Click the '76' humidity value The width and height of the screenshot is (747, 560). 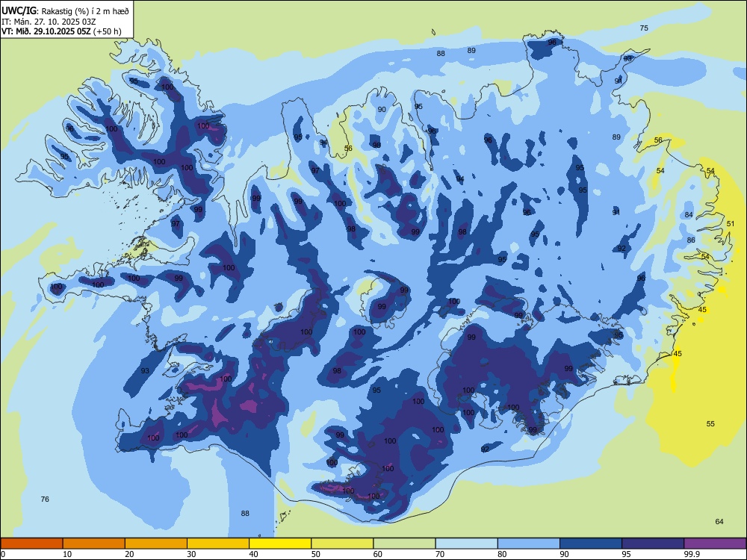click(x=45, y=499)
